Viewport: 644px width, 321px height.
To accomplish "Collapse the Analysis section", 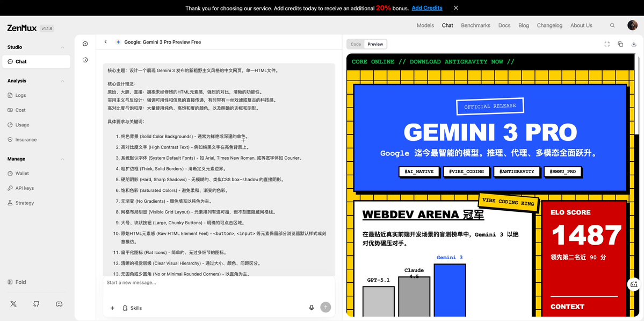I will pyautogui.click(x=62, y=81).
